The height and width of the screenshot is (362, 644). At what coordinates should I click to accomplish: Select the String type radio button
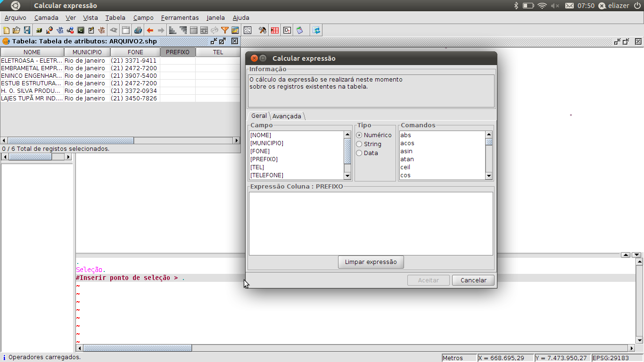359,144
